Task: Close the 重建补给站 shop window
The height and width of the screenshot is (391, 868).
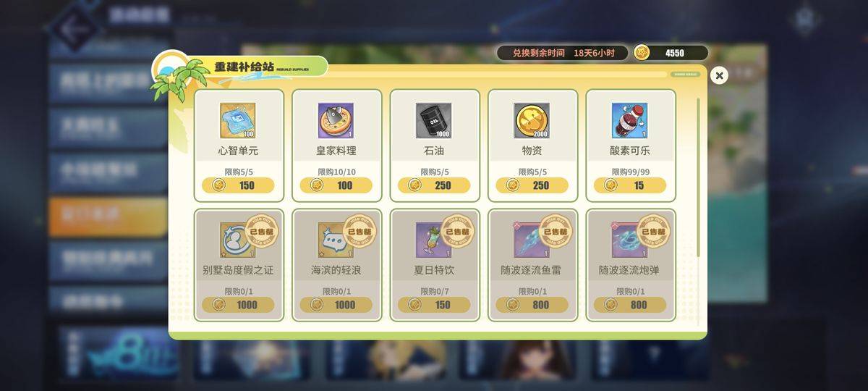Action: (719, 75)
